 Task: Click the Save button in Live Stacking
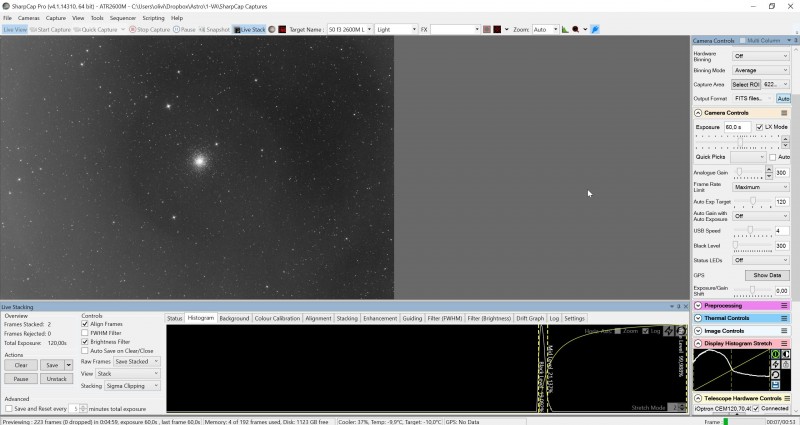pyautogui.click(x=52, y=365)
